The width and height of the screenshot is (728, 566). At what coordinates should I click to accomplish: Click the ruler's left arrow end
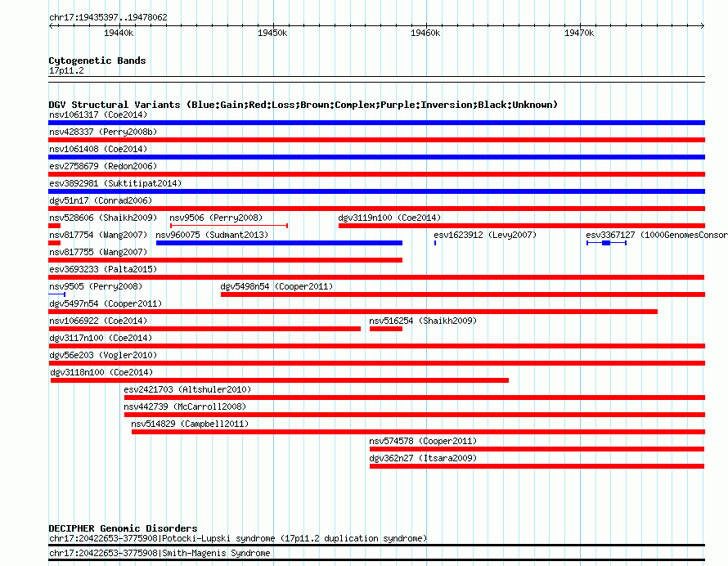(x=51, y=26)
